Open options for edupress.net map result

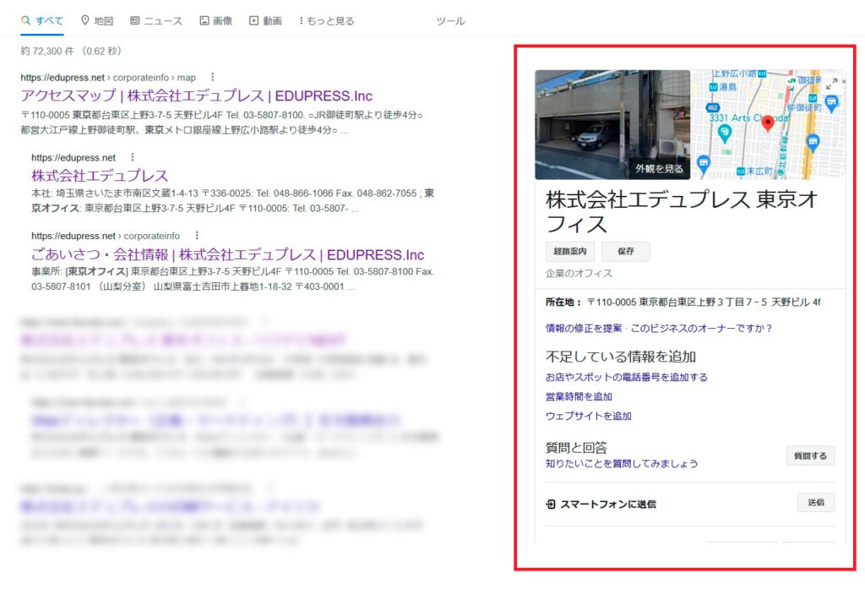(x=212, y=77)
